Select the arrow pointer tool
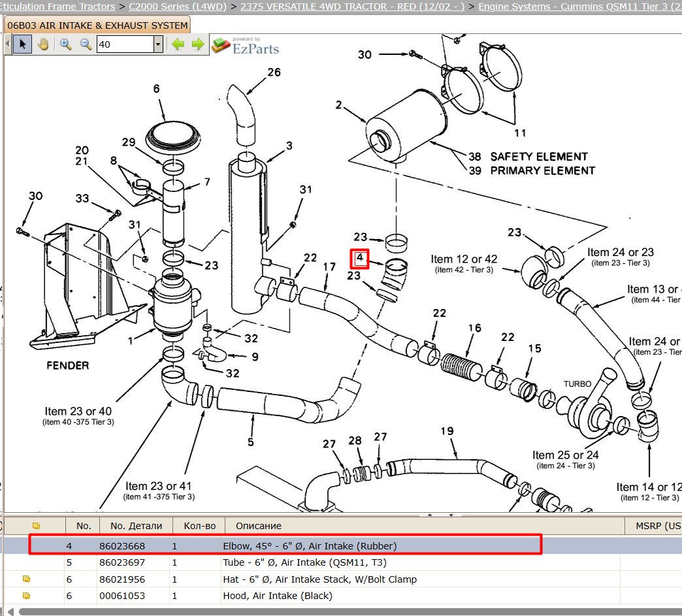 [x=23, y=44]
